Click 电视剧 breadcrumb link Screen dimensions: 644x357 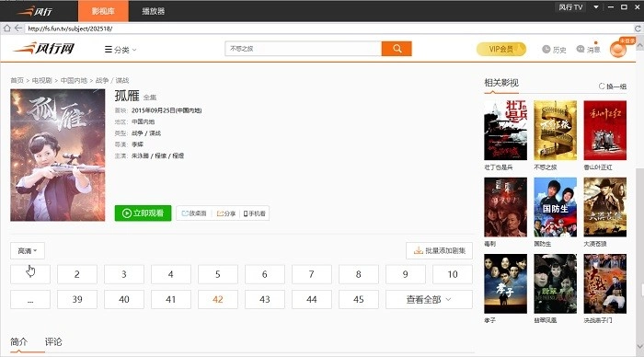pyautogui.click(x=42, y=81)
